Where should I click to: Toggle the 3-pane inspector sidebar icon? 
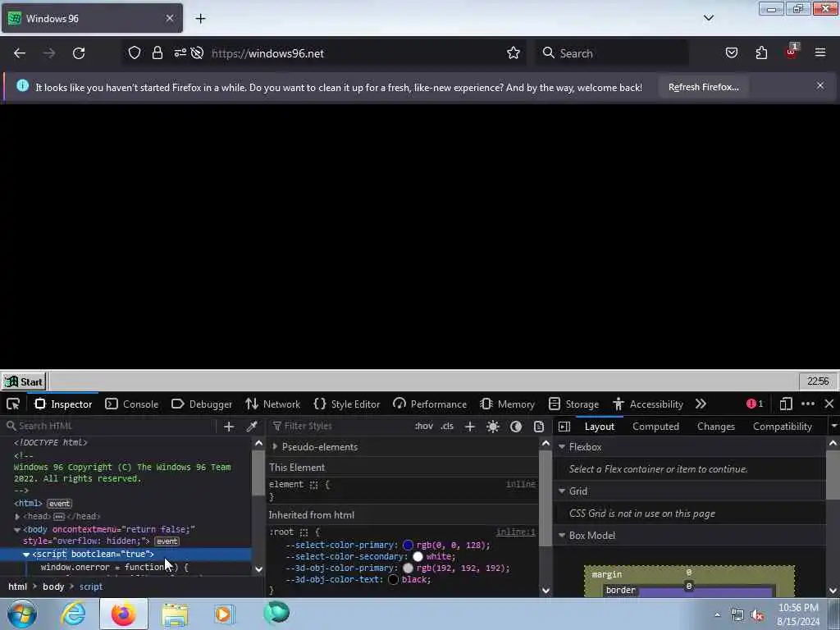[564, 427]
